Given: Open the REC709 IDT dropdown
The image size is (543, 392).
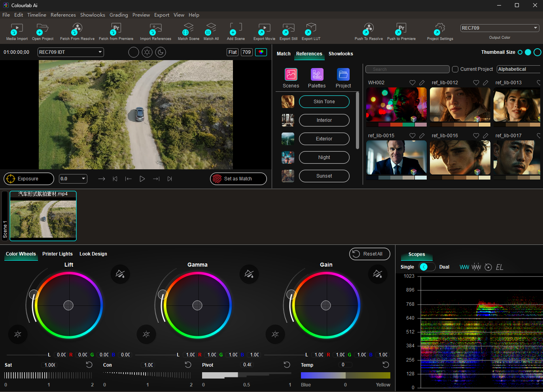Looking at the screenshot, I should pos(71,52).
